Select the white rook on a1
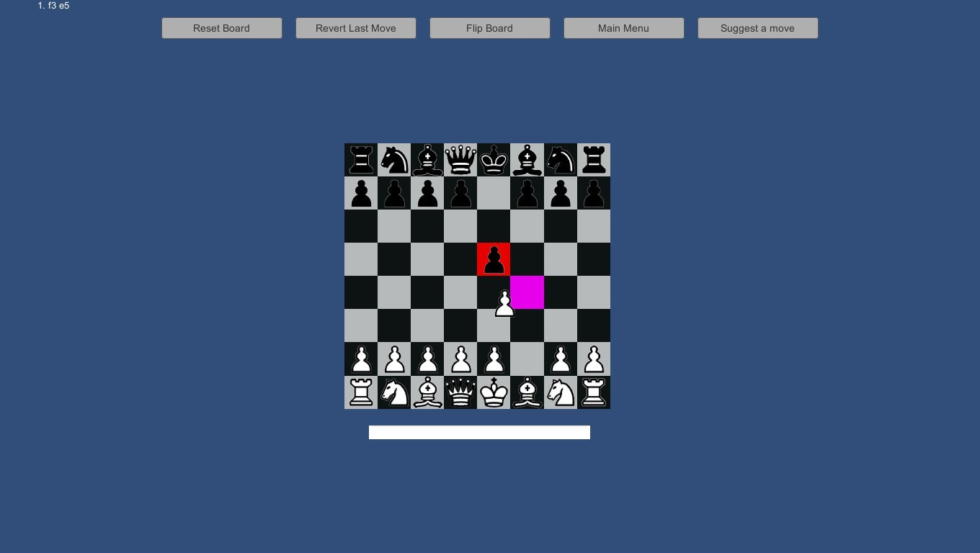Screen dimensions: 980x553 coord(361,392)
